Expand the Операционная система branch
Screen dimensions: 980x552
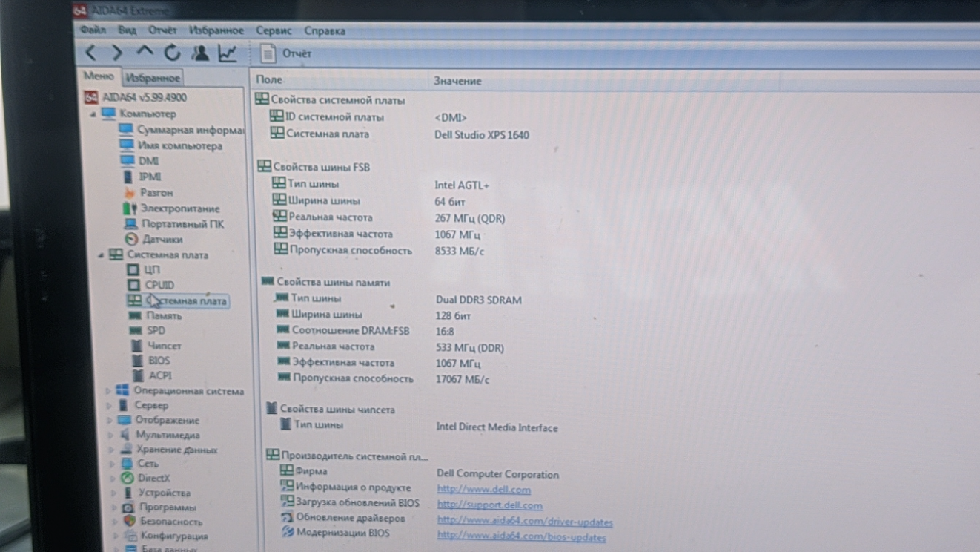pos(108,391)
